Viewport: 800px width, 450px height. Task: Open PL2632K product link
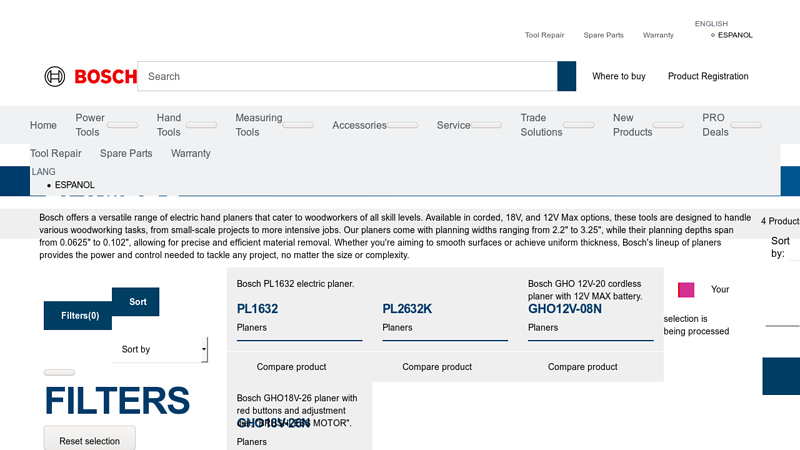pyautogui.click(x=407, y=309)
